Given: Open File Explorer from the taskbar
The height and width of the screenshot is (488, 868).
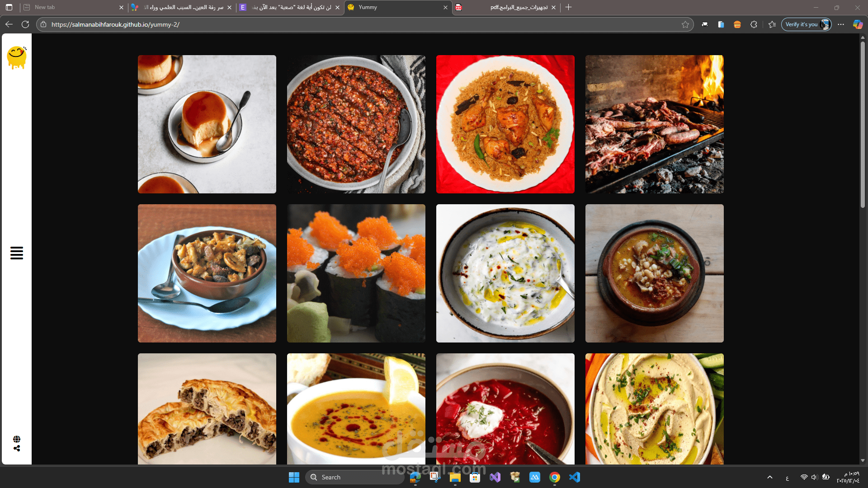Looking at the screenshot, I should coord(455,477).
